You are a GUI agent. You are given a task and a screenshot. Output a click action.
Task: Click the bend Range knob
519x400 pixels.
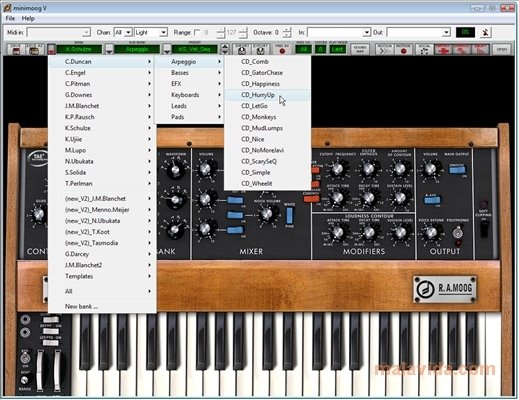[24, 380]
